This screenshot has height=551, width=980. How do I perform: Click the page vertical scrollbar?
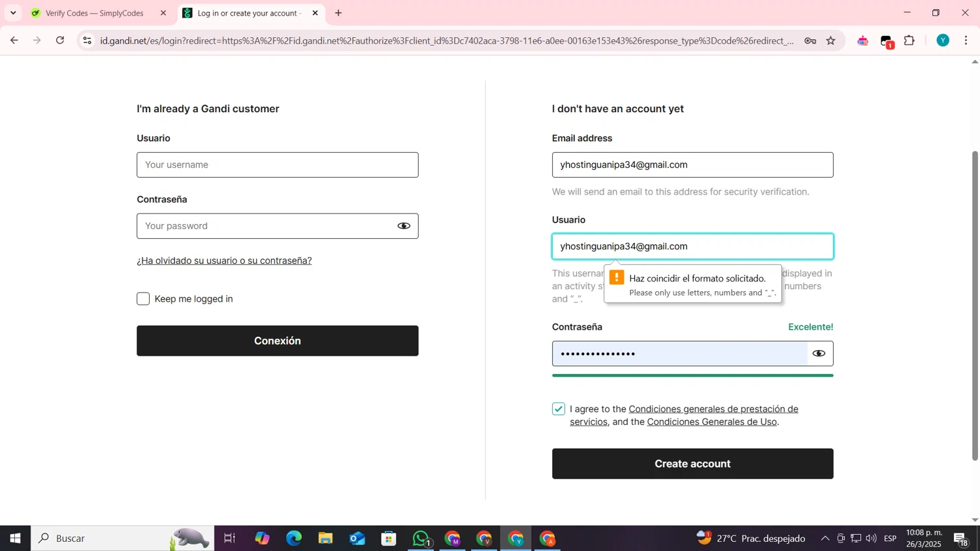pos(975,306)
